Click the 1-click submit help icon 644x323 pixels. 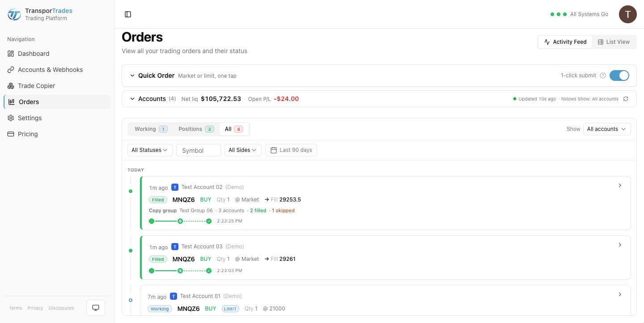[603, 76]
